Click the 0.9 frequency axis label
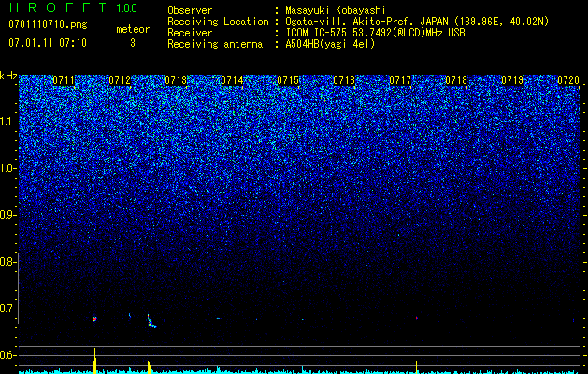This screenshot has width=588, height=374. coord(7,215)
